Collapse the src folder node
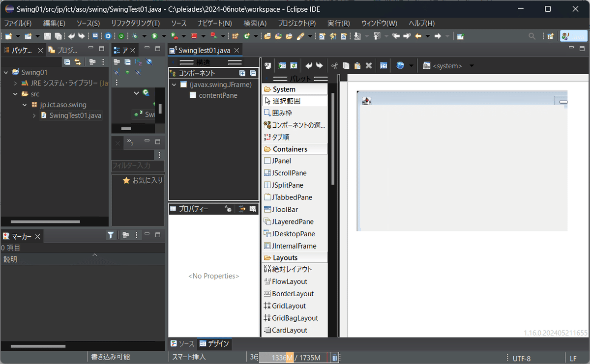Screen dimensions: 590x364 (x=15, y=94)
